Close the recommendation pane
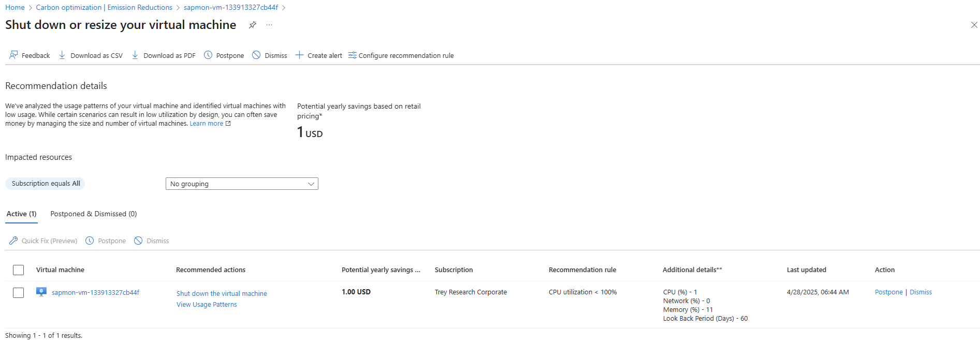The image size is (980, 344). pos(974,25)
